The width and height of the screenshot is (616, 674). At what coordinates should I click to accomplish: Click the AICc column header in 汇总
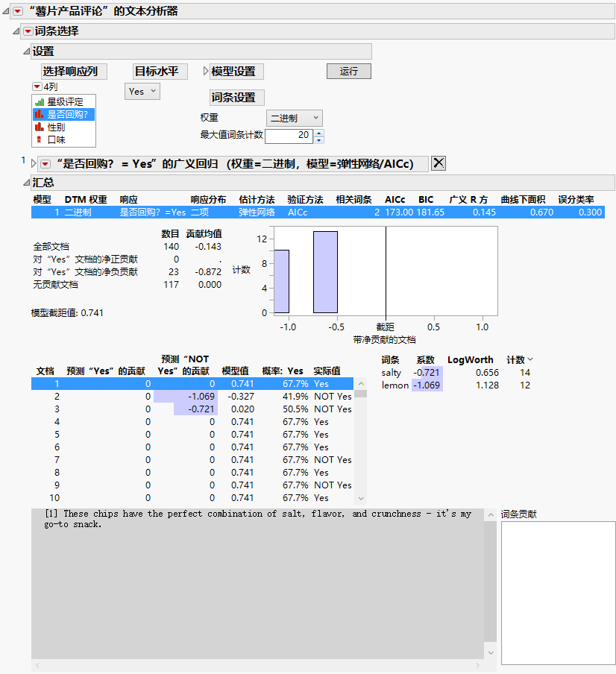(x=395, y=200)
